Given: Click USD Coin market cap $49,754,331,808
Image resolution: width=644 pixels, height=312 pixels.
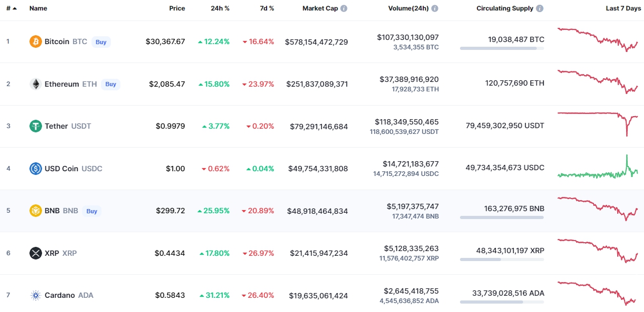Looking at the screenshot, I should click(x=318, y=169).
